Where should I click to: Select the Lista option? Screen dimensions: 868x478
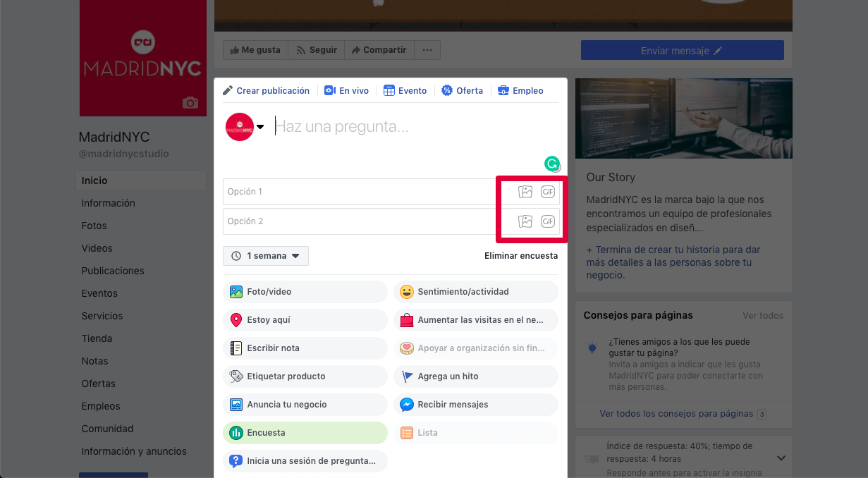[x=476, y=433]
